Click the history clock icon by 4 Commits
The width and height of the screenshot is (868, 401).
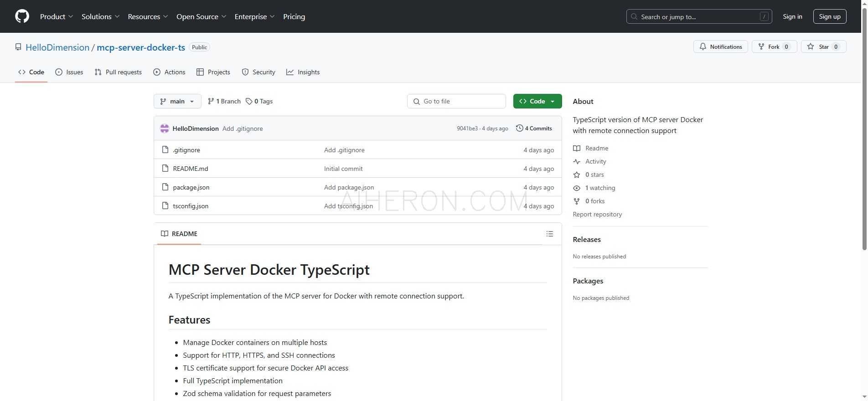tap(519, 128)
